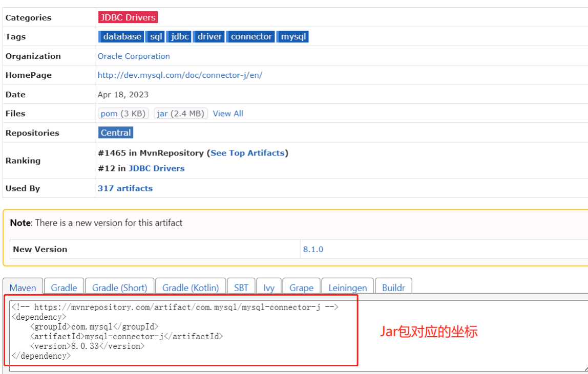Image resolution: width=588 pixels, height=374 pixels.
Task: Download the jar (2.4 MB) file
Action: tap(180, 113)
